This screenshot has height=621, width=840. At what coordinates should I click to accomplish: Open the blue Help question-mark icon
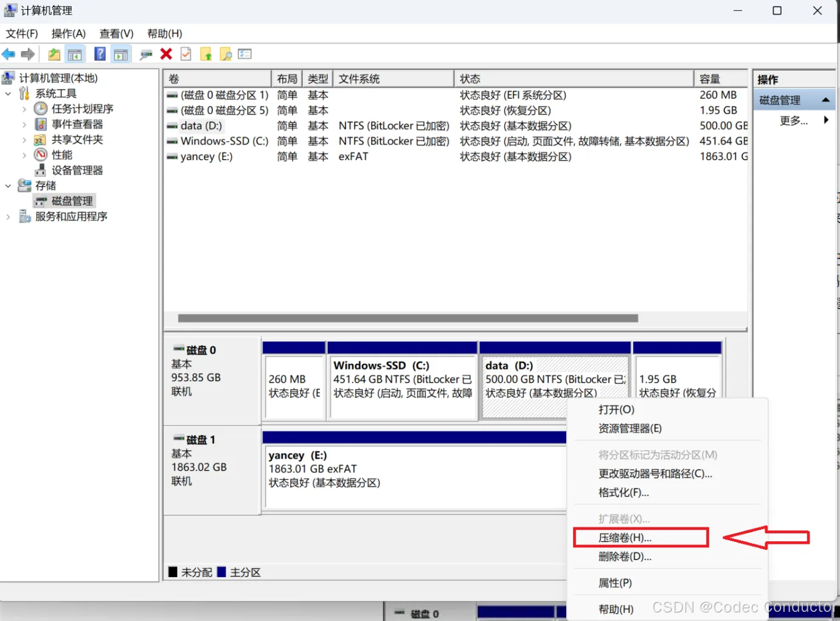[100, 54]
